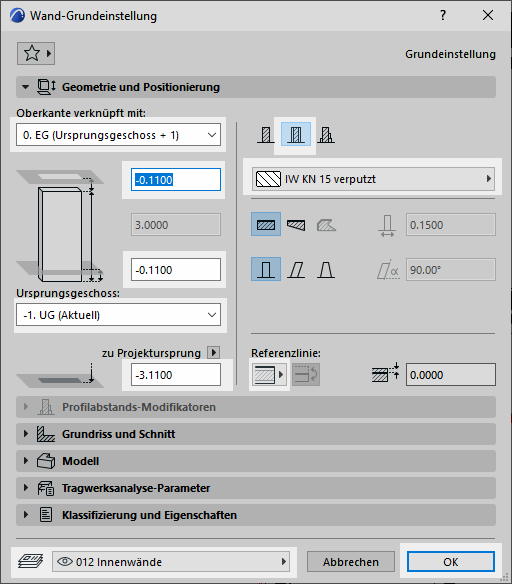Select the composite wall structure icon
This screenshot has width=512, height=584.
click(x=296, y=134)
